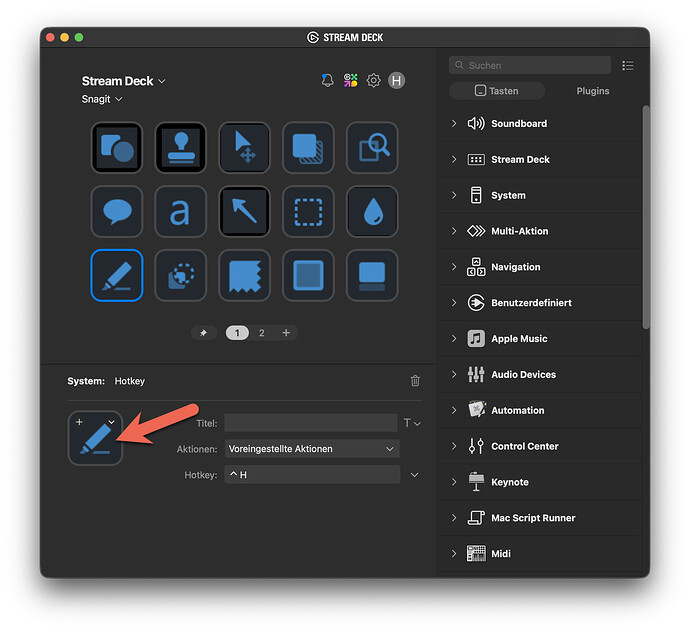Select the text letter 'a' key
Viewport: 690px width, 631px height.
point(180,211)
